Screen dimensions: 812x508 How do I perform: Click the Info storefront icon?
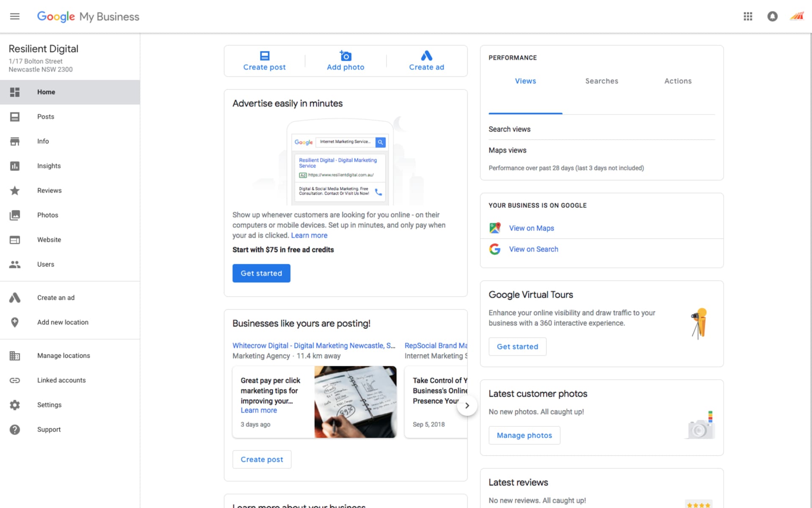[x=15, y=141]
